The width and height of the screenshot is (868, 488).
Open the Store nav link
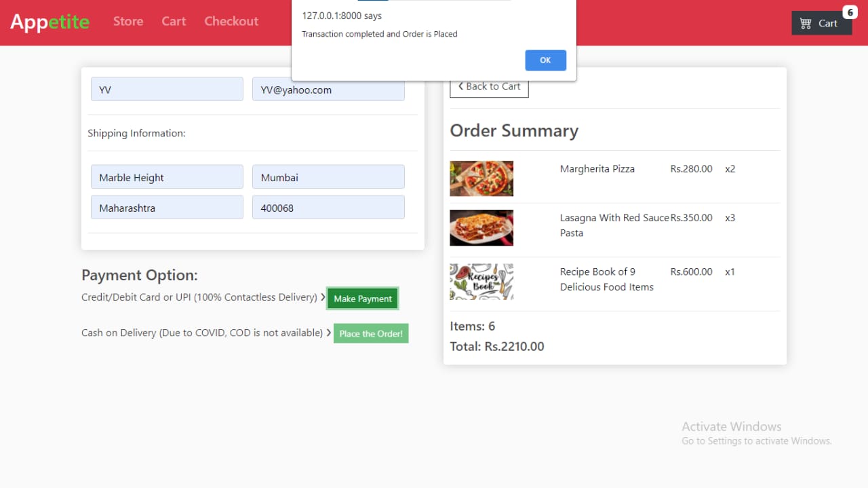tap(128, 21)
